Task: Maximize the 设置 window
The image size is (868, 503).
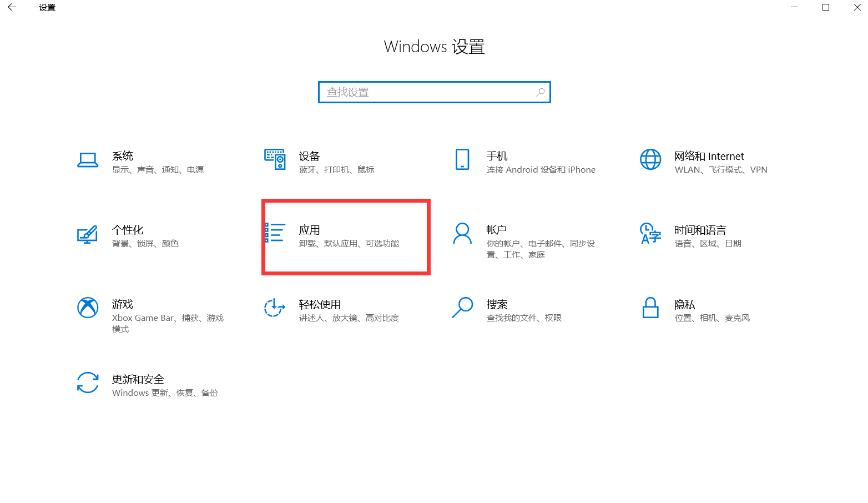Action: click(x=826, y=7)
